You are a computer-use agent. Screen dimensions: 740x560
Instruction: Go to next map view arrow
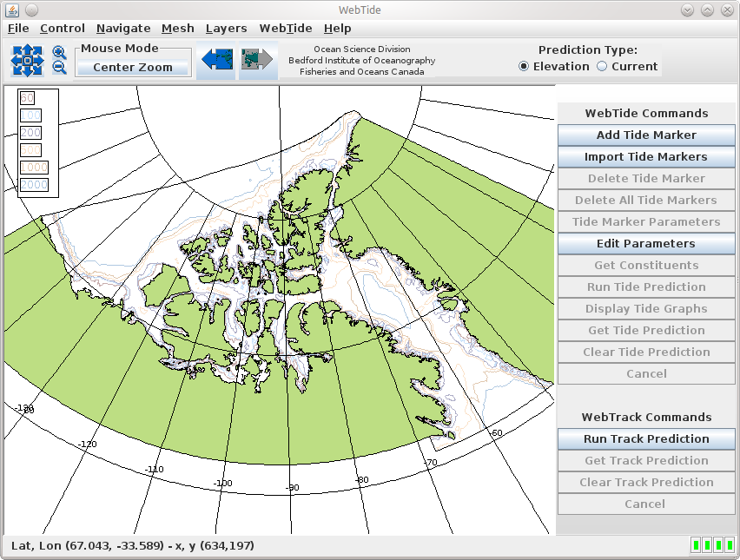(258, 60)
